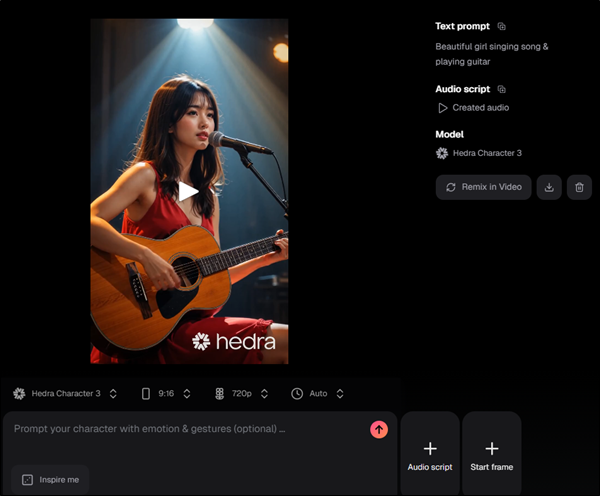Click the Audio script heading in details panel
The image size is (600, 496).
tap(463, 89)
